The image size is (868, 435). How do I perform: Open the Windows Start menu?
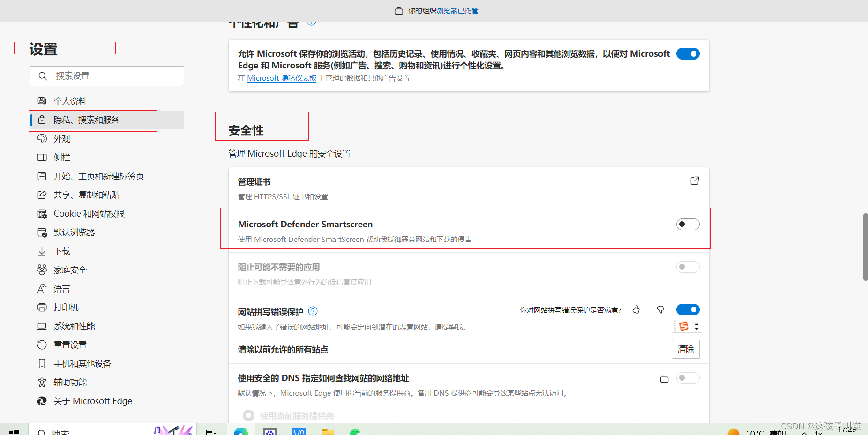[x=14, y=432]
